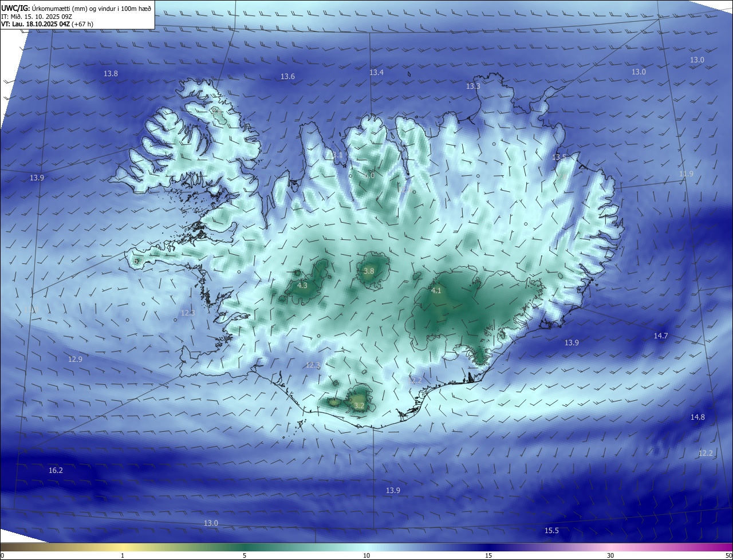Click the 12.2 value label
The image size is (733, 560).
(706, 453)
